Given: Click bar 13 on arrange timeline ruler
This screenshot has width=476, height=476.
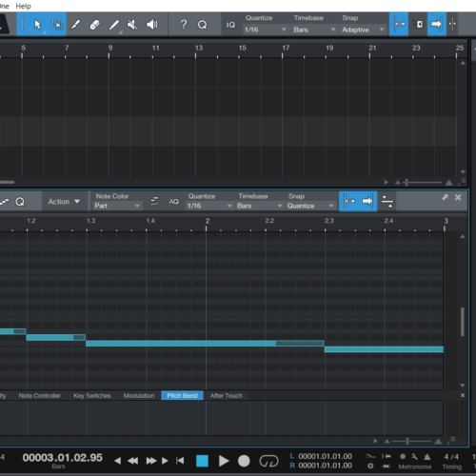Looking at the screenshot, I should (x=198, y=49).
